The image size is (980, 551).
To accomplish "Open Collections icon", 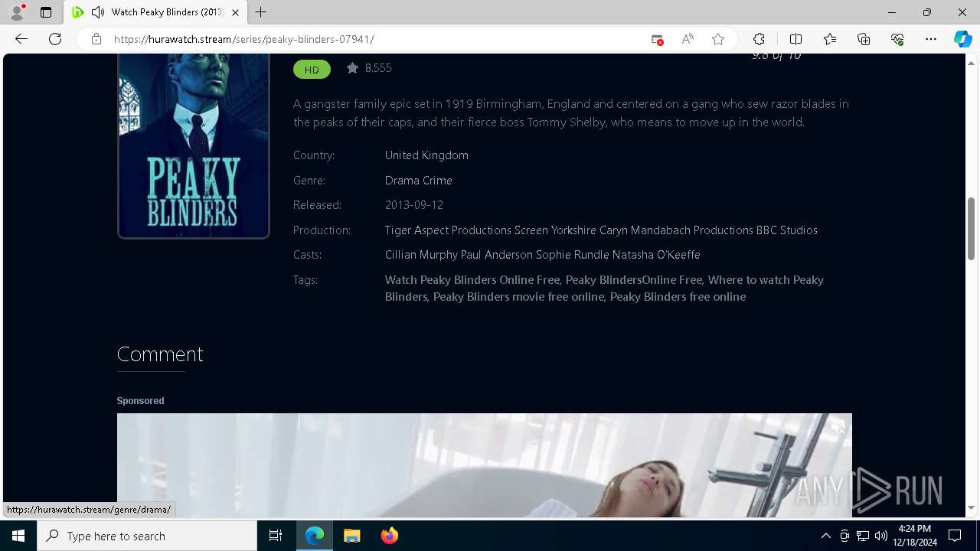I will [x=864, y=39].
